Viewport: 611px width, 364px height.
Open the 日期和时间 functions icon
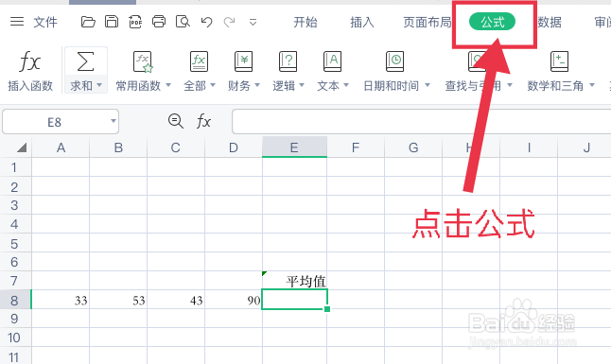394,61
